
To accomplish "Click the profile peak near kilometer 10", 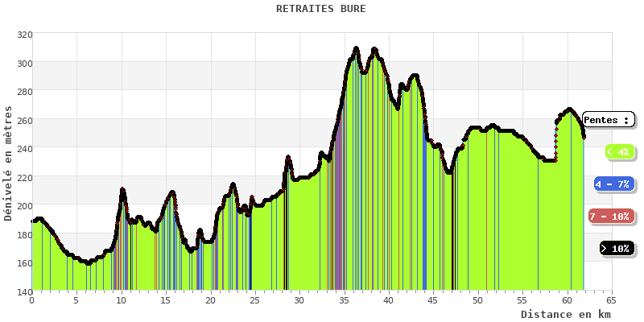I will 122,190.
